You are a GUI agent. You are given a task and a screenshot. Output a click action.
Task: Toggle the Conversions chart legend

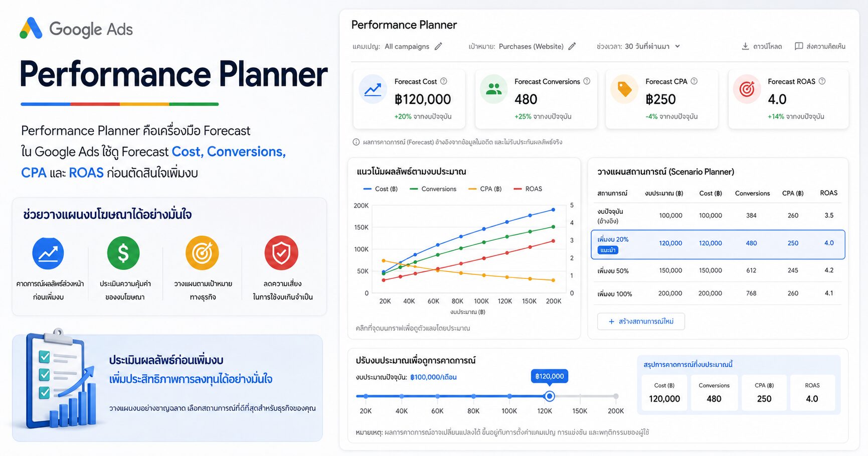[433, 189]
